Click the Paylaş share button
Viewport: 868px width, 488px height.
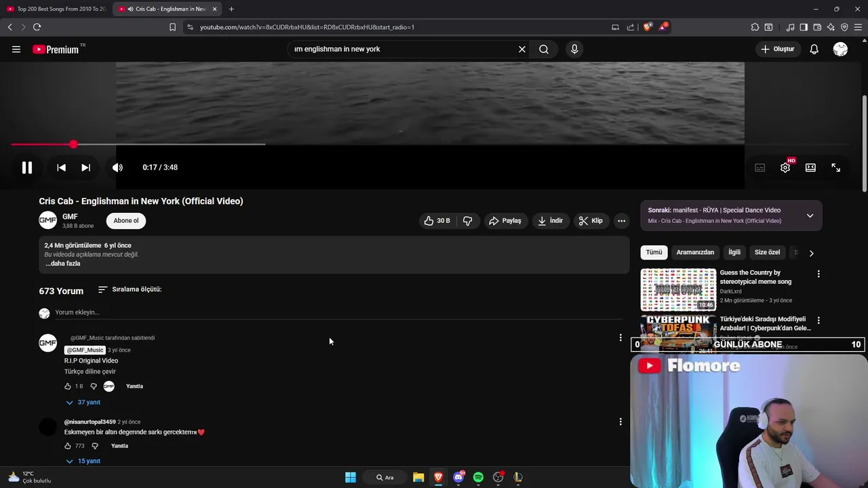(x=505, y=220)
